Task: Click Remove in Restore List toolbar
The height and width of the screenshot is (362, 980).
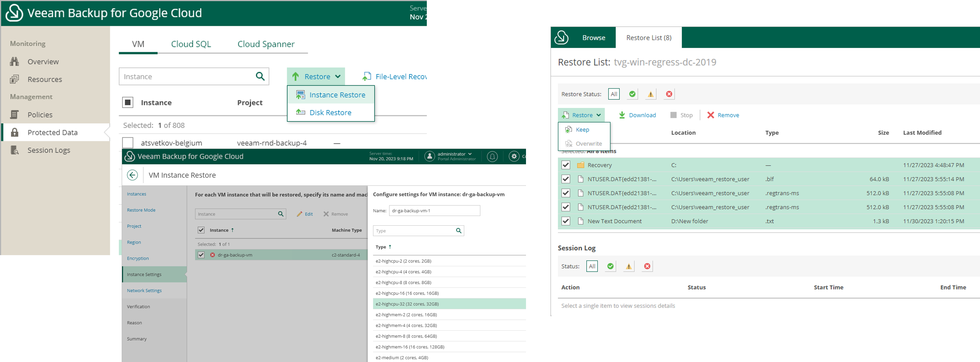Action: (x=723, y=115)
